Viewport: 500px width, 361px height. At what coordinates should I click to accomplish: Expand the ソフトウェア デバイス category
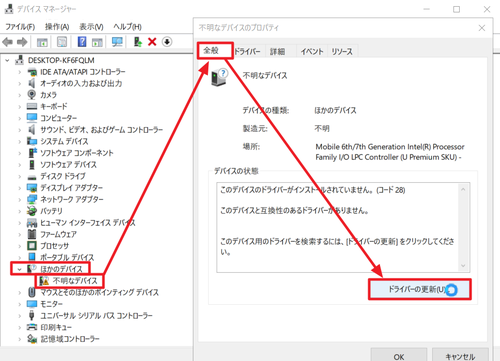19,165
